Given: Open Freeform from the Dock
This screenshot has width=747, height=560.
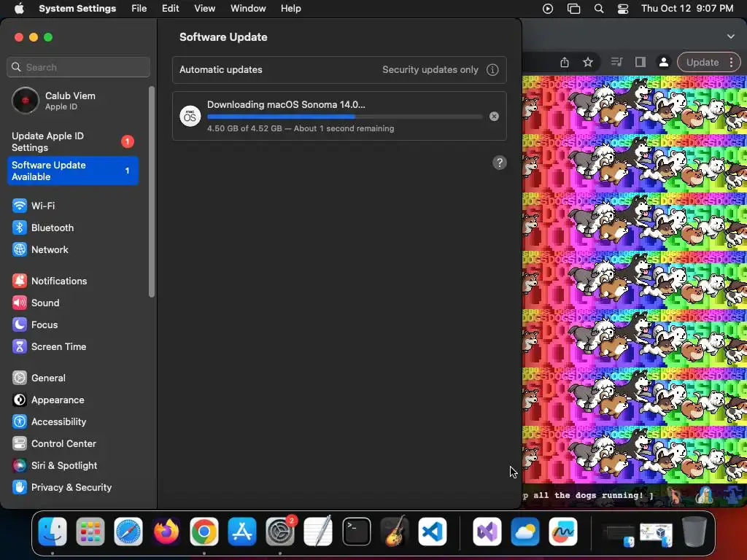Looking at the screenshot, I should pos(562,532).
